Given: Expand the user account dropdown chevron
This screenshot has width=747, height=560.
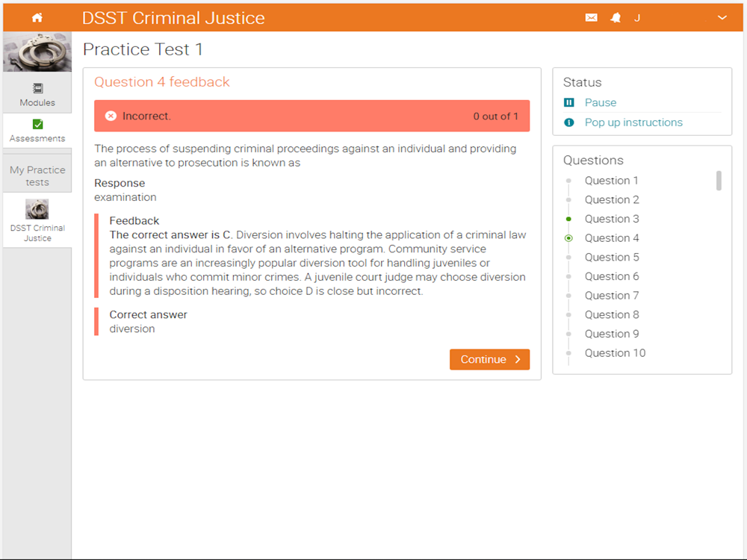Looking at the screenshot, I should pos(722,18).
